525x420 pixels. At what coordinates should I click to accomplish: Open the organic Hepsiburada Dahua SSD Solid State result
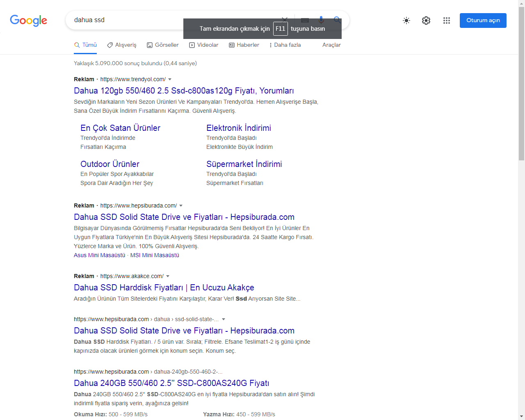(x=184, y=331)
